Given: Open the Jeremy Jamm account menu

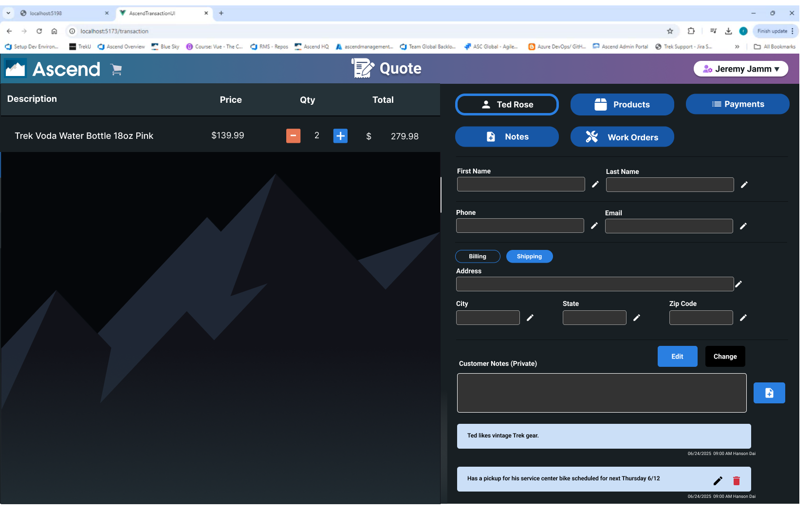Looking at the screenshot, I should (740, 69).
